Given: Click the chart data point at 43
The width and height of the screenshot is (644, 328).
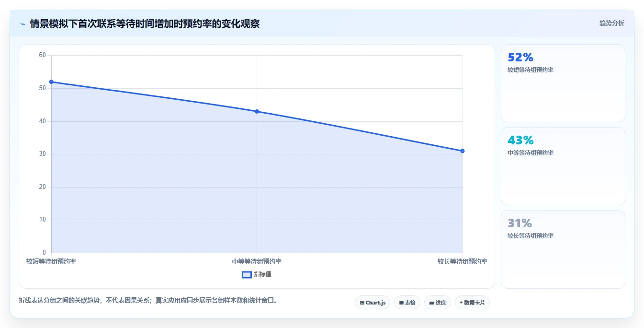Looking at the screenshot, I should click(x=257, y=111).
